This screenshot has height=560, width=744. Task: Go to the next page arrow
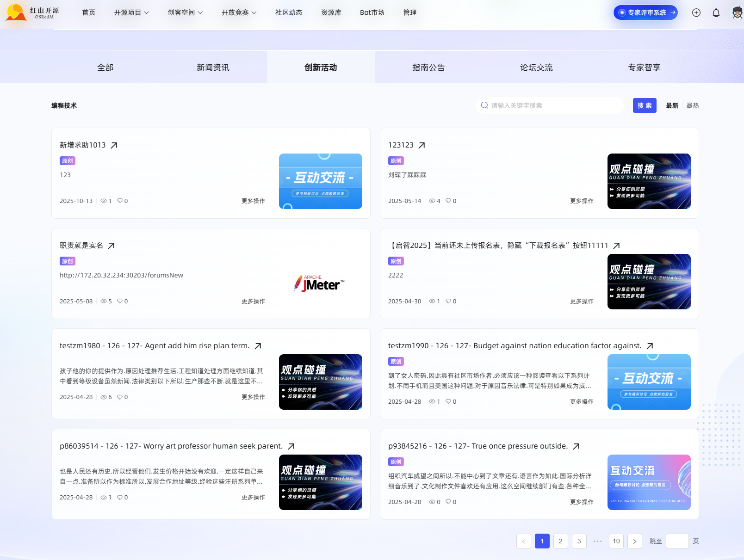click(634, 541)
